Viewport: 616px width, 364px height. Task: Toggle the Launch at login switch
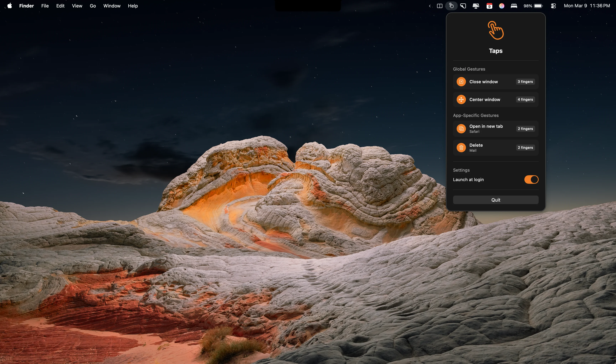click(531, 180)
